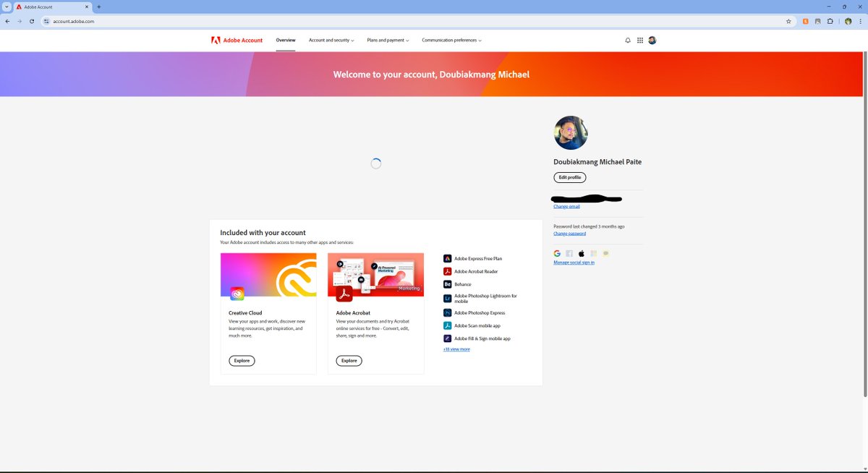Open the Adobe Acrobat Reader text
868x473 pixels.
tap(476, 271)
